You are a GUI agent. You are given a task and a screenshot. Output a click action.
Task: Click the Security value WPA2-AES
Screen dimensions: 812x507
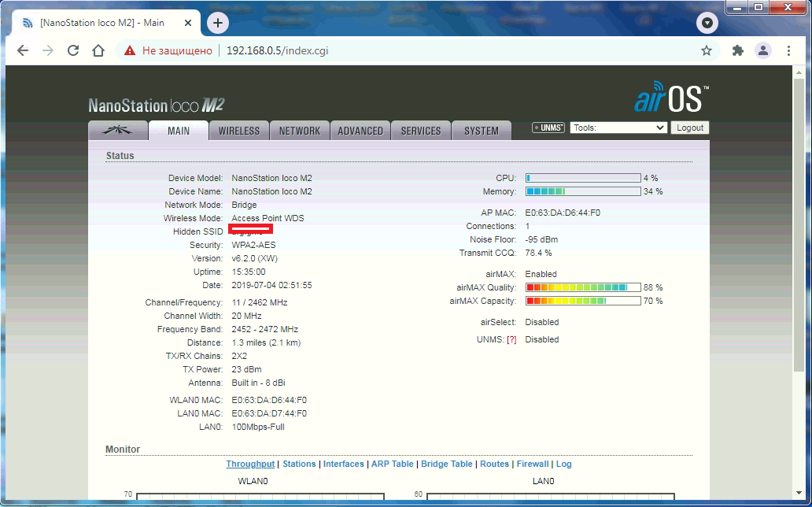(x=253, y=245)
